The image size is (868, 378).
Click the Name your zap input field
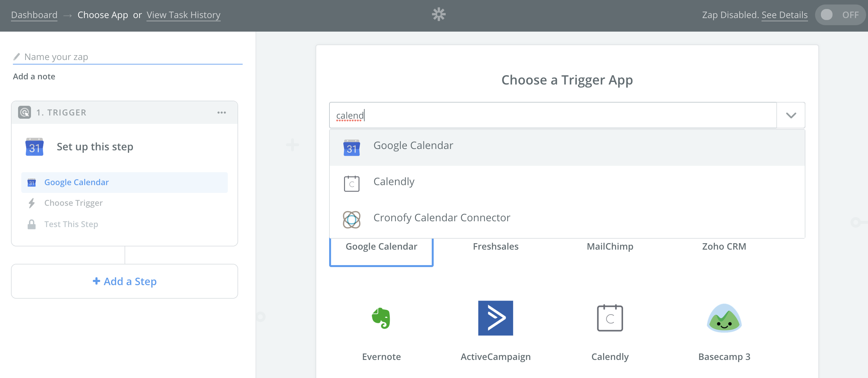[x=129, y=56]
